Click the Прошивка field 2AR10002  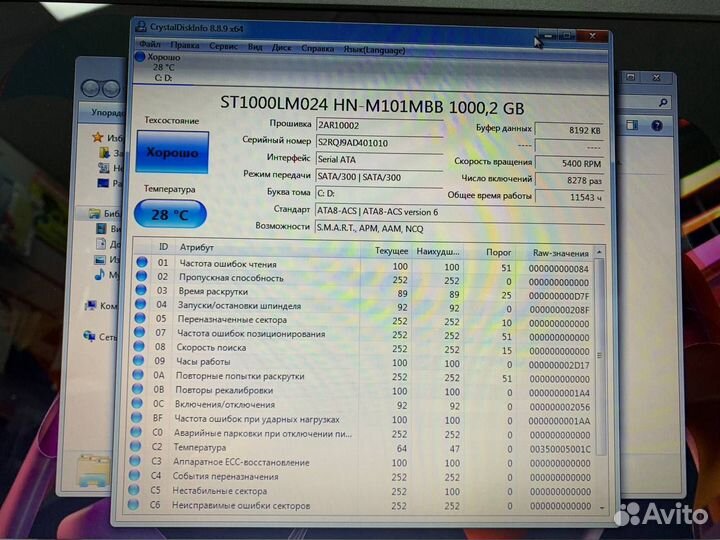(379, 125)
